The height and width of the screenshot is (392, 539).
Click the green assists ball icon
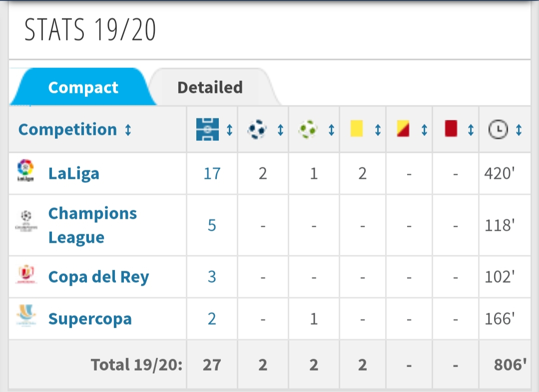click(308, 130)
